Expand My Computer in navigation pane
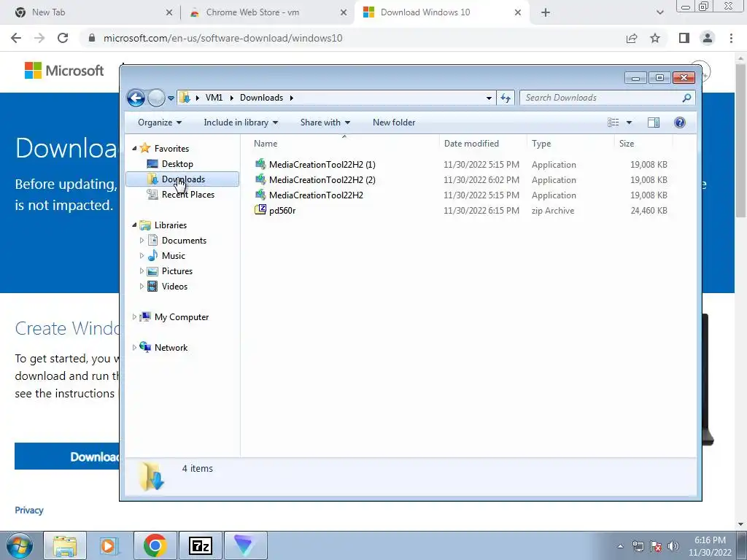This screenshot has height=560, width=747. [x=134, y=316]
